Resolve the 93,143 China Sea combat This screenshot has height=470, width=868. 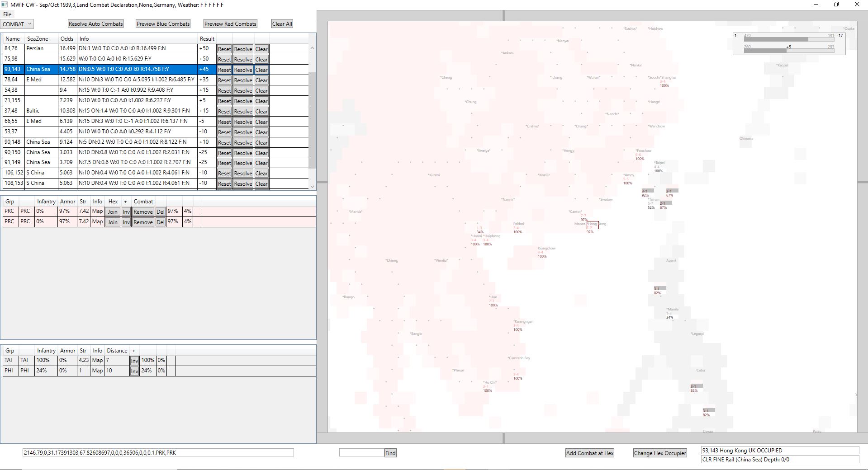click(243, 70)
